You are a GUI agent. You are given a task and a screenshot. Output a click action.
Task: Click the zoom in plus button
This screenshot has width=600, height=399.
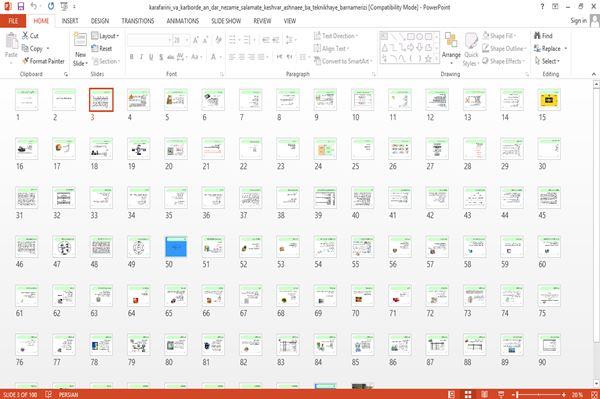pos(564,394)
